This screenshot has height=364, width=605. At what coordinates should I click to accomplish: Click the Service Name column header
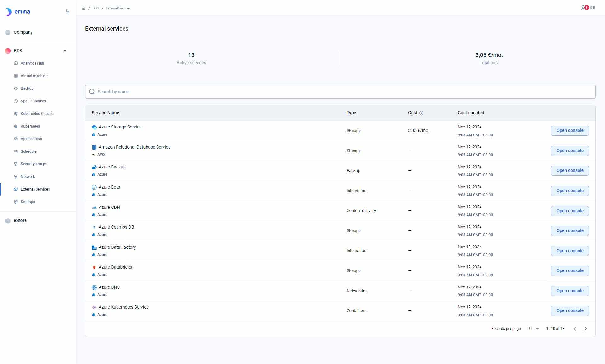coord(105,113)
